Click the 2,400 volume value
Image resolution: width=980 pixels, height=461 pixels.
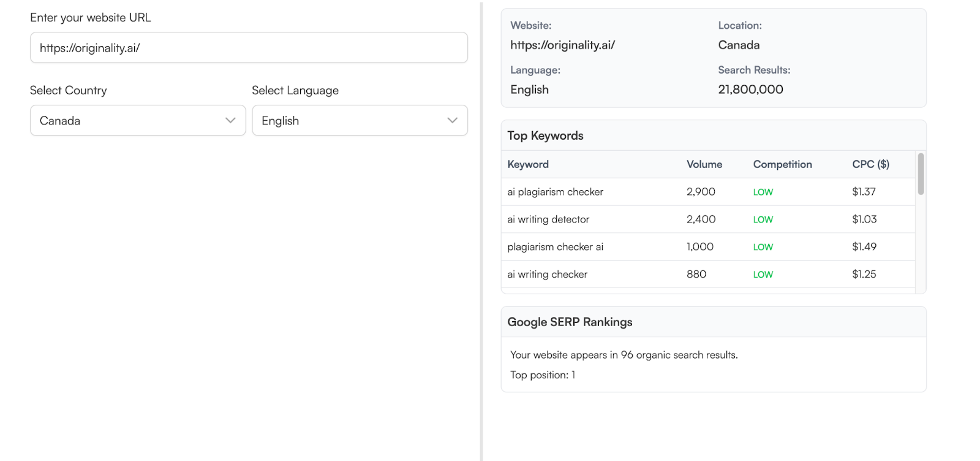point(701,219)
